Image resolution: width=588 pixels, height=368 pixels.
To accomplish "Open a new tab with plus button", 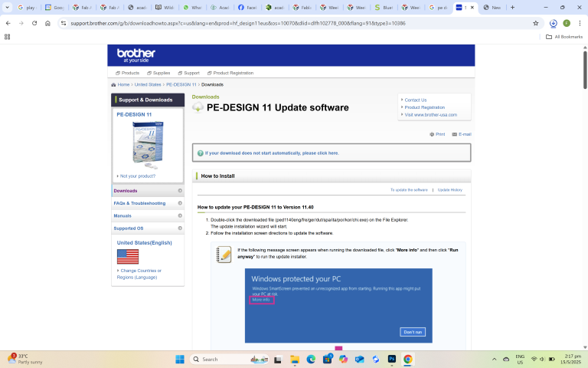I will coord(512,7).
